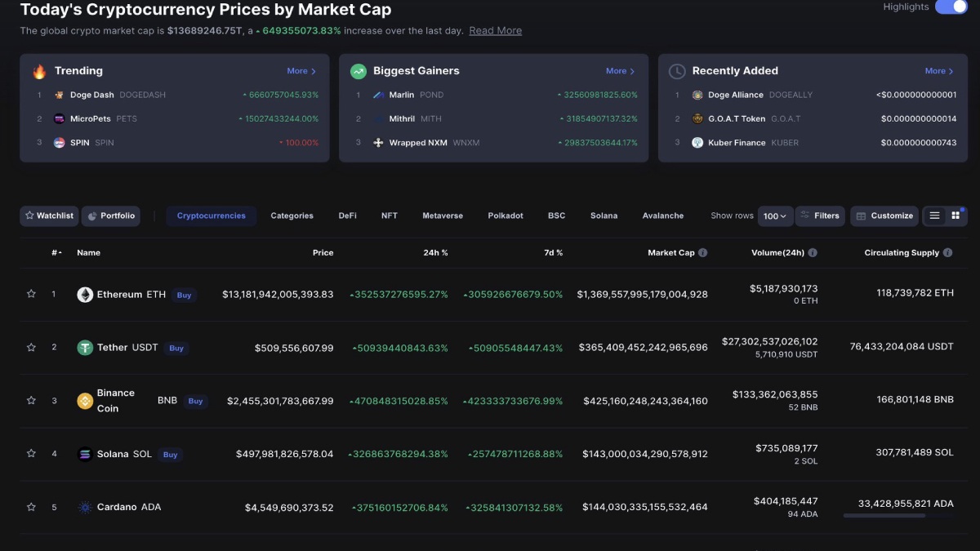This screenshot has height=551, width=980.
Task: Select the Metaverse tab
Action: [442, 216]
